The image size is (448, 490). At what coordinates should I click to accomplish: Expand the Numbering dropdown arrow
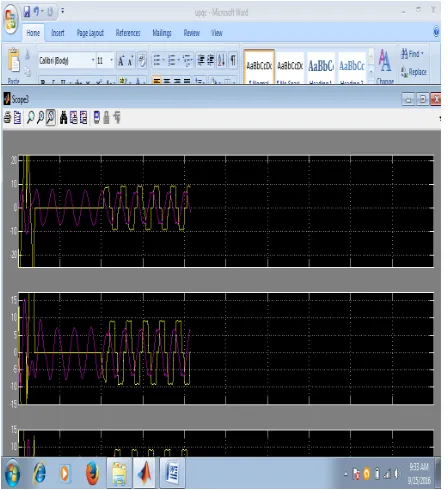click(x=179, y=61)
